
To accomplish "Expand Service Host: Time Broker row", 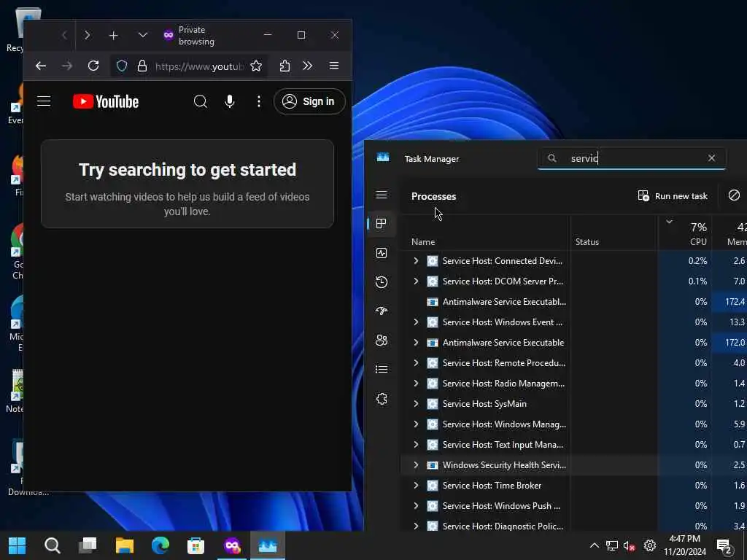I will click(416, 486).
